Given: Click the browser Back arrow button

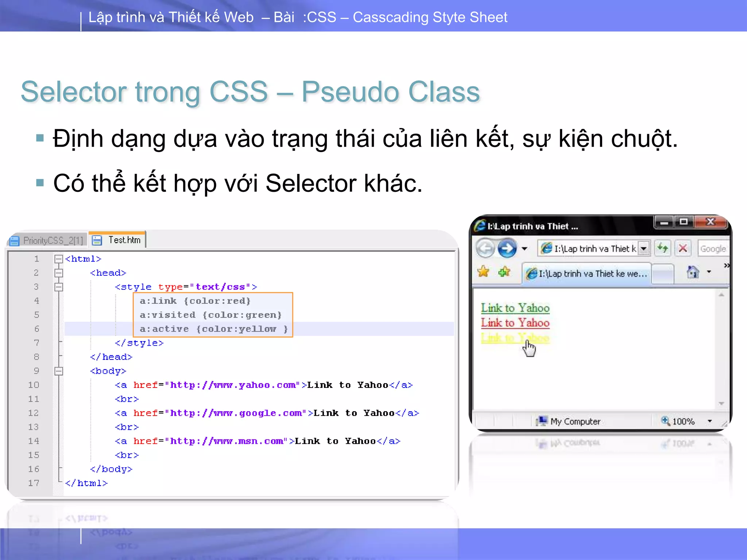Looking at the screenshot, I should coord(485,248).
